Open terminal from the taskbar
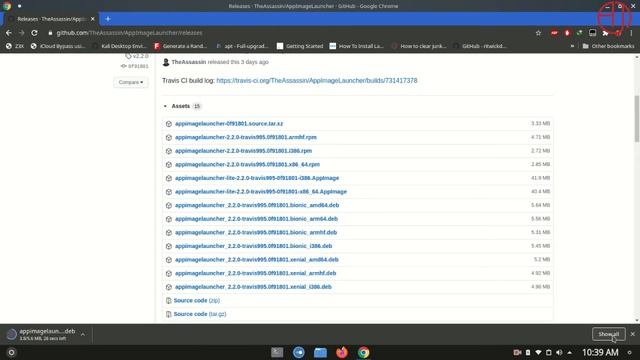The height and width of the screenshot is (360, 640). tap(277, 352)
